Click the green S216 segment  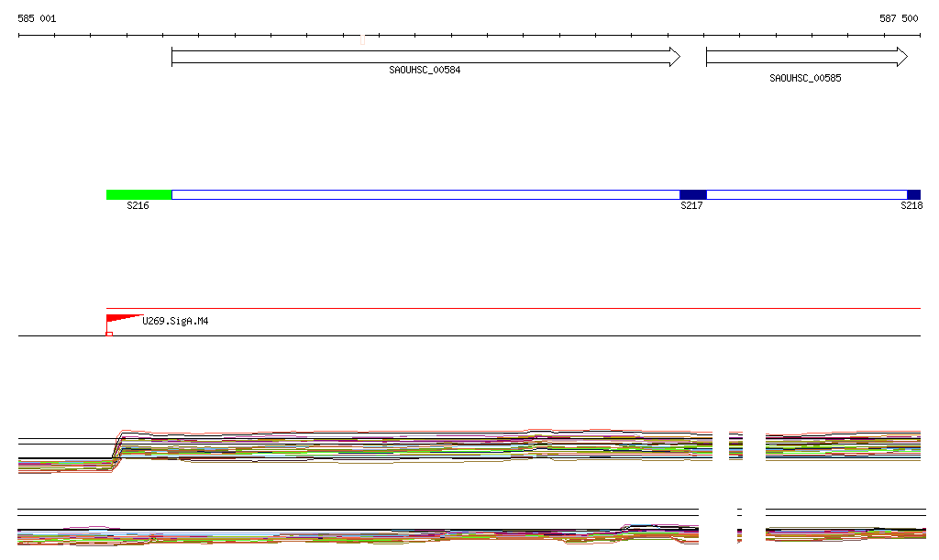pyautogui.click(x=138, y=194)
